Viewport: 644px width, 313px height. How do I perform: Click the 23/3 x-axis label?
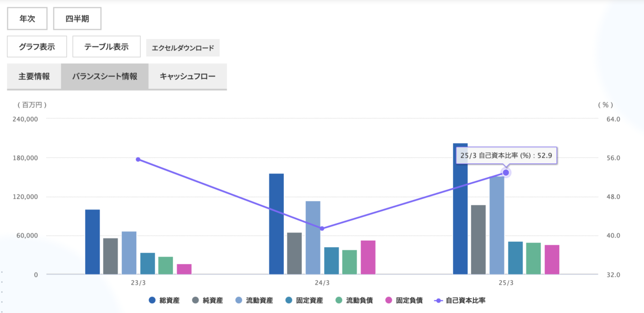138,283
